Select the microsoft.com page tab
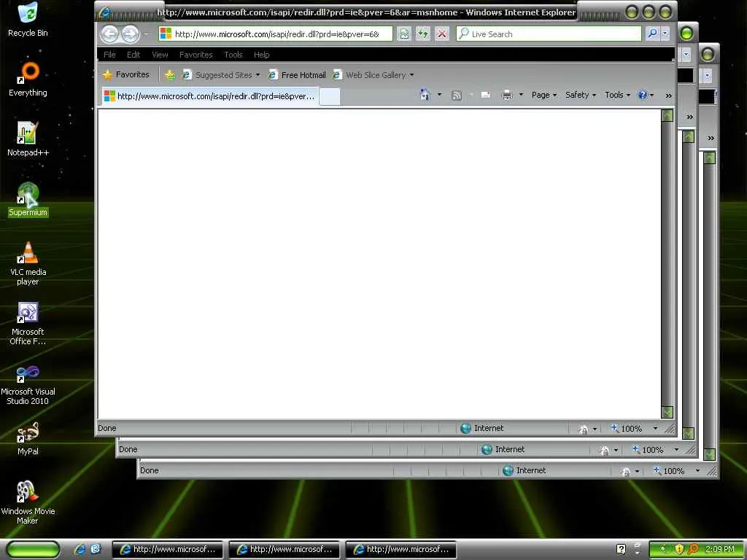The image size is (747, 560). (x=209, y=96)
